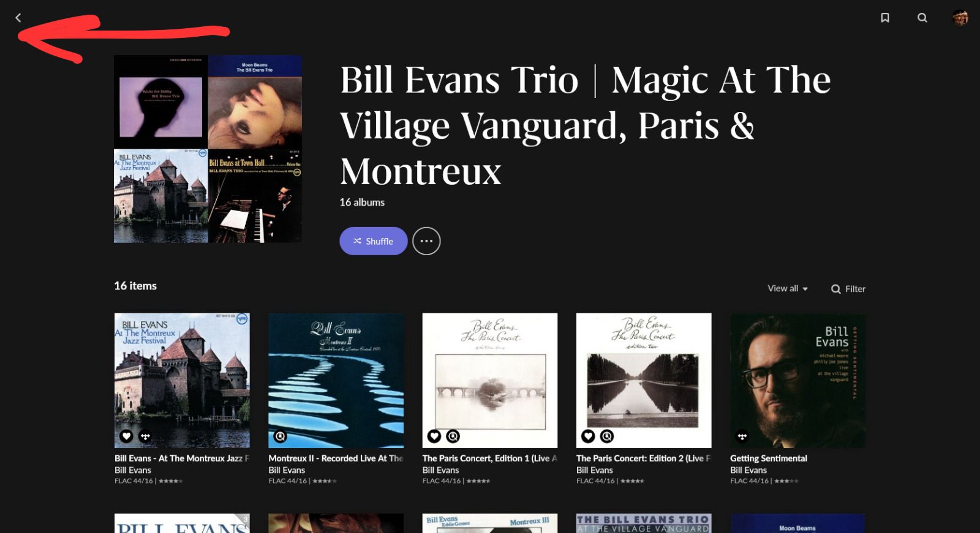Viewport: 980px width, 533px height.
Task: Open the user profile avatar
Action: (x=960, y=18)
